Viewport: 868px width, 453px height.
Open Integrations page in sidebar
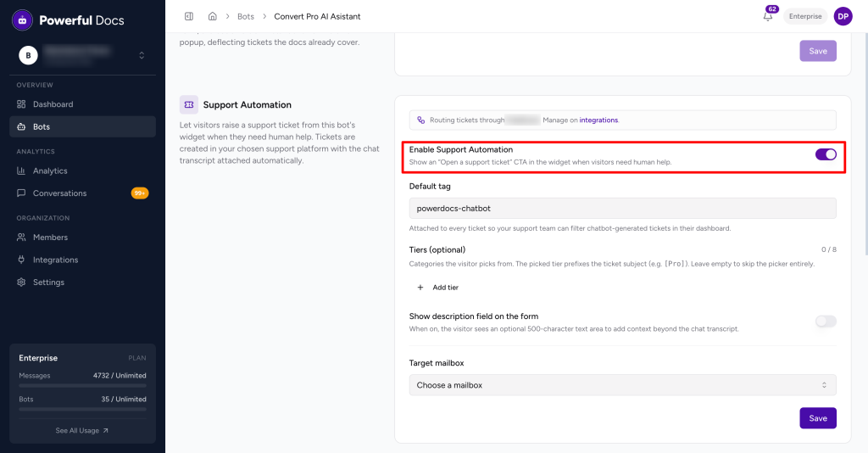[x=82, y=260]
